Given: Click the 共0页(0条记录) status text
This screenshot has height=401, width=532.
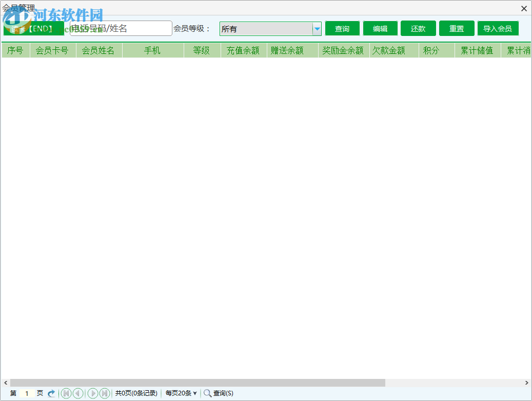Looking at the screenshot, I should click(136, 393).
